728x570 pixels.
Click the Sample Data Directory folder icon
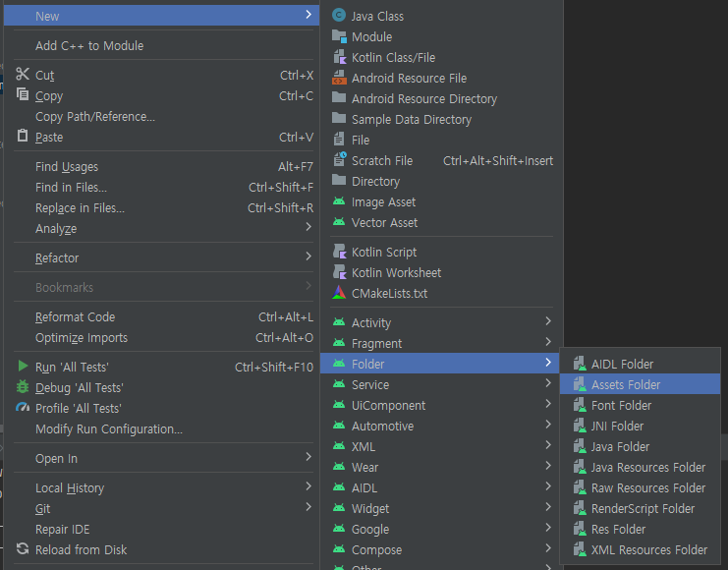click(x=339, y=118)
